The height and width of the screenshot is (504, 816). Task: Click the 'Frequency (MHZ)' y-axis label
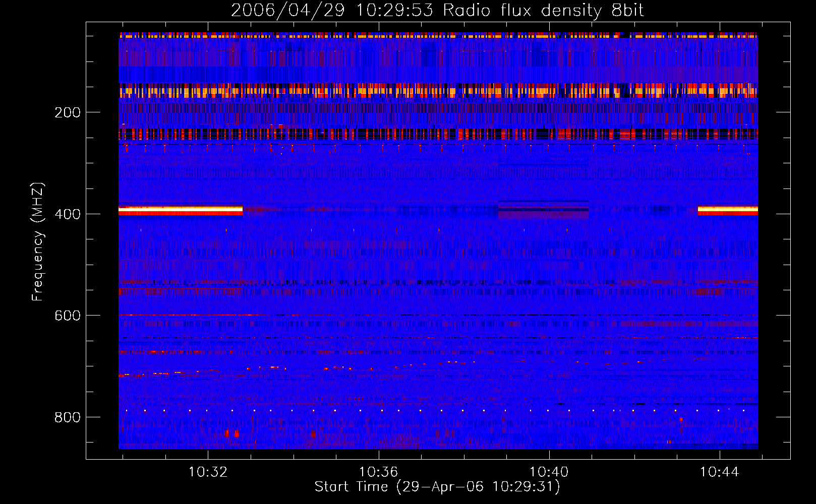pyautogui.click(x=38, y=241)
